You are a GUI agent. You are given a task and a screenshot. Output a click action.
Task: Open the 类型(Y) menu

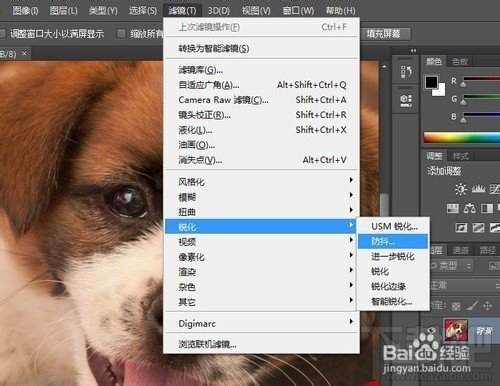tap(103, 11)
